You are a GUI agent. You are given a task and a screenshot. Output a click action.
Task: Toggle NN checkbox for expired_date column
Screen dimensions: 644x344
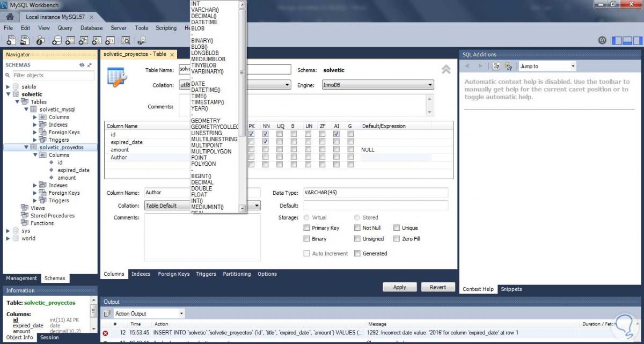click(266, 142)
